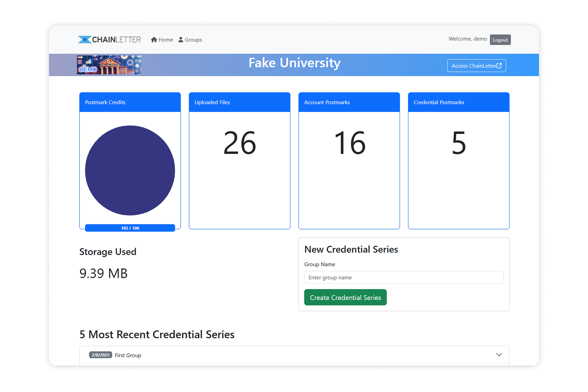Open the Home nav link
Screen dimensions: 588x392
tap(162, 39)
